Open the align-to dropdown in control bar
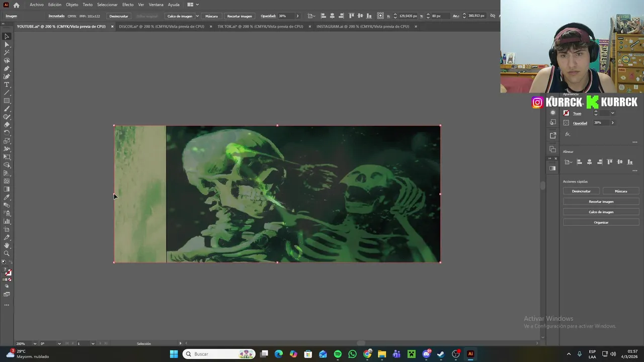The width and height of the screenshot is (644, 362). (x=311, y=16)
